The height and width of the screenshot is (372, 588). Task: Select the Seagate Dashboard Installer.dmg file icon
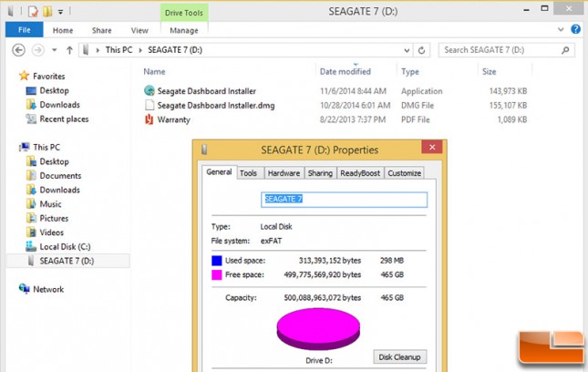[x=150, y=105]
